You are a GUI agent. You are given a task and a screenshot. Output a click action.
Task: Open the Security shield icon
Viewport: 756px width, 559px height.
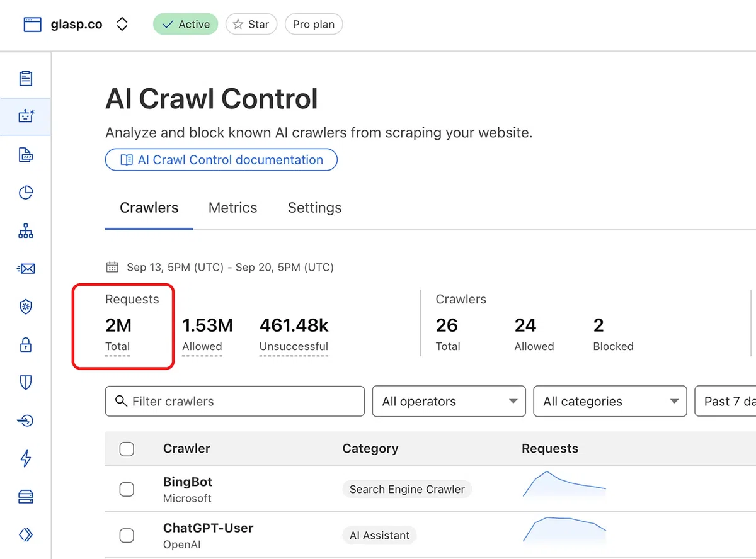(26, 383)
